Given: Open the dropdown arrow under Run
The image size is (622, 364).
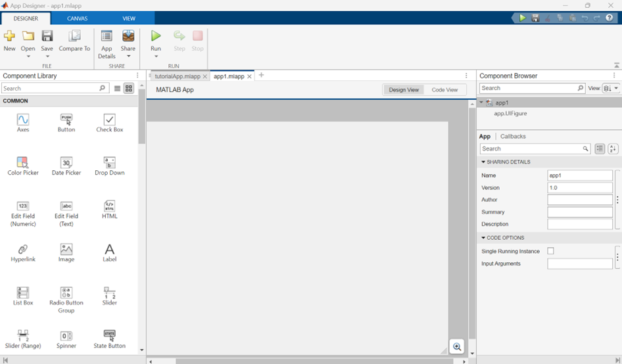Looking at the screenshot, I should 156,57.
